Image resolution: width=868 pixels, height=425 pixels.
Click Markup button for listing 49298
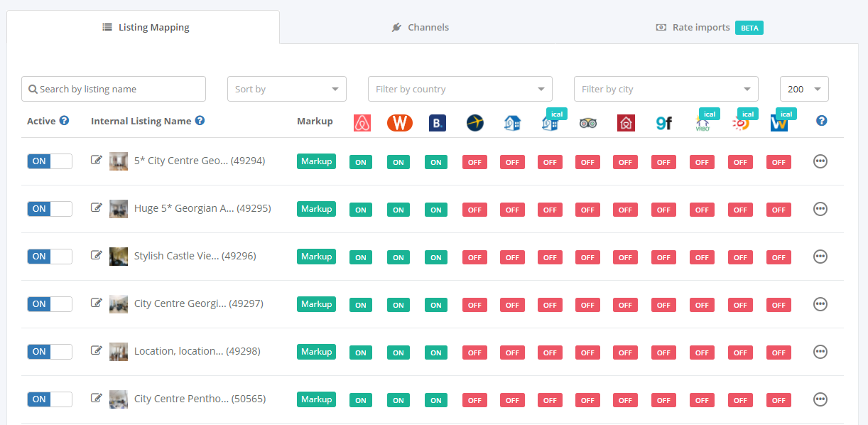[316, 352]
